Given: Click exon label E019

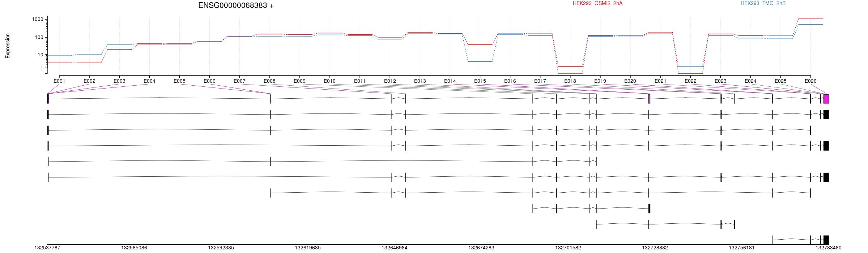Looking at the screenshot, I should coord(600,81).
